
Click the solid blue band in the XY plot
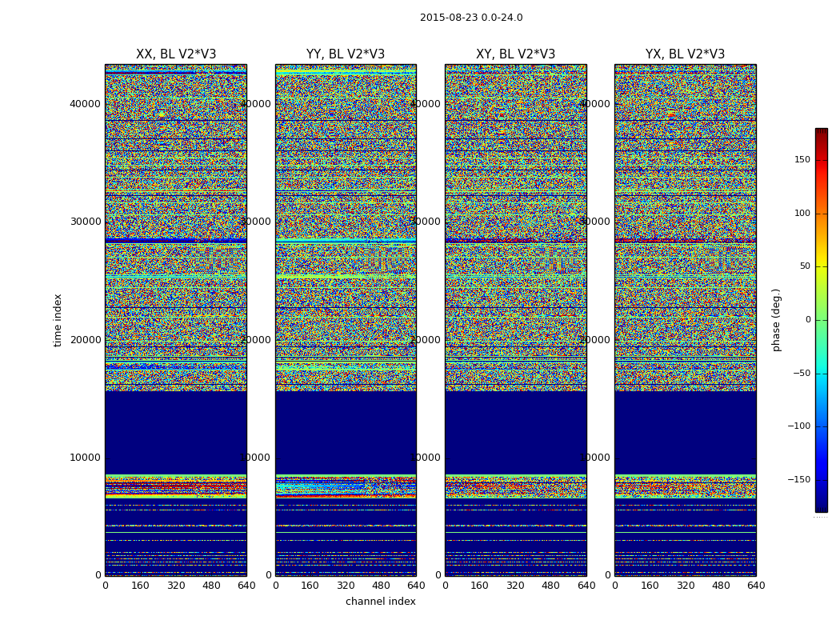515,432
